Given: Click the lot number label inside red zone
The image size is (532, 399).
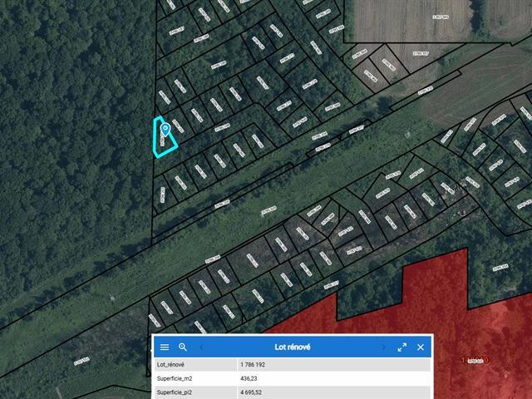Looking at the screenshot, I should coord(475,360).
